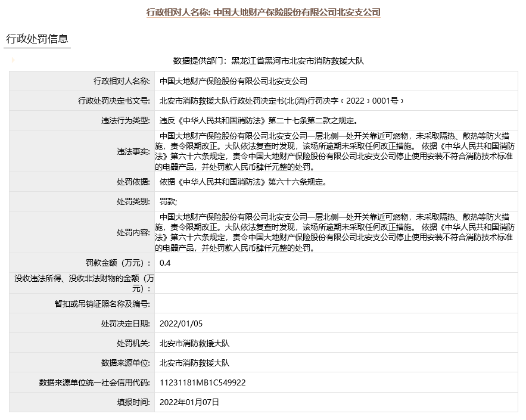Click the 违法行为类型 label
The width and height of the screenshot is (526, 420).
126,121
